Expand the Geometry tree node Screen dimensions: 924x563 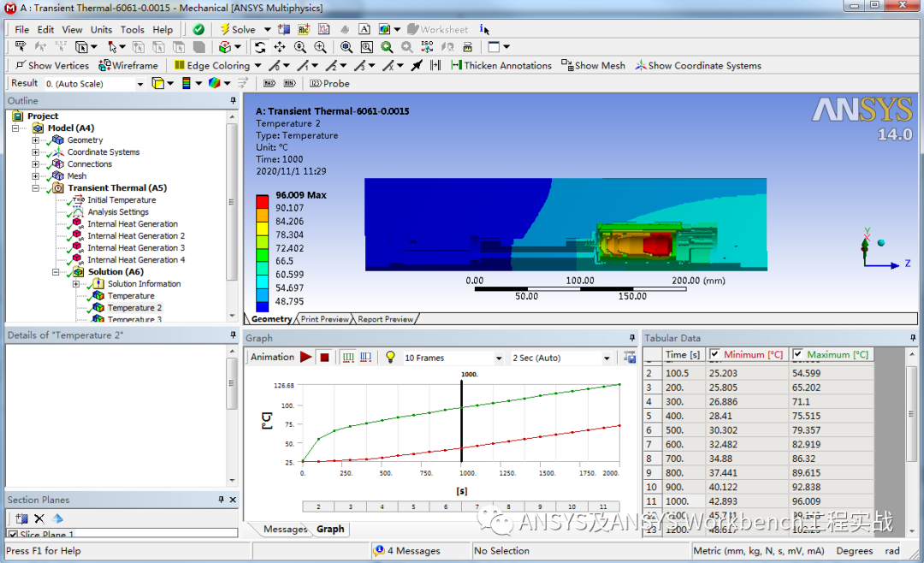pos(35,140)
